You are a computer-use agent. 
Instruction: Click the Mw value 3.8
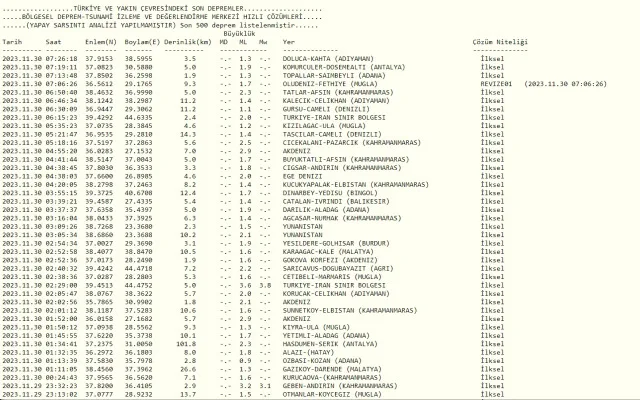[x=265, y=286]
